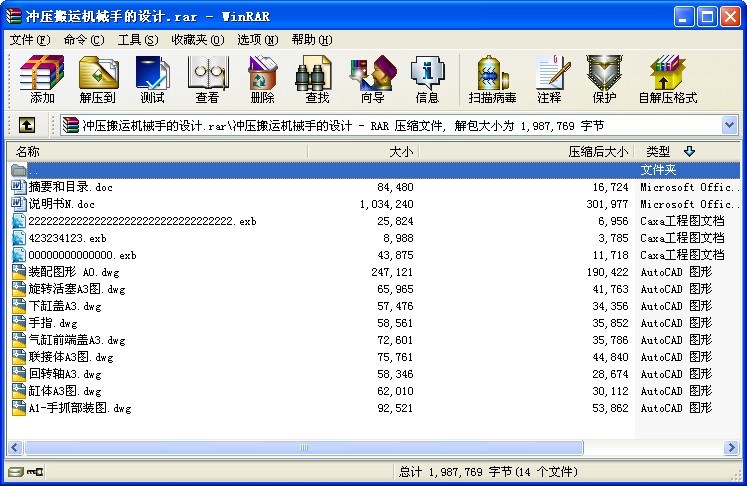Select 装配图形 A0.dwg in the list
This screenshot has width=747, height=486.
click(x=64, y=272)
